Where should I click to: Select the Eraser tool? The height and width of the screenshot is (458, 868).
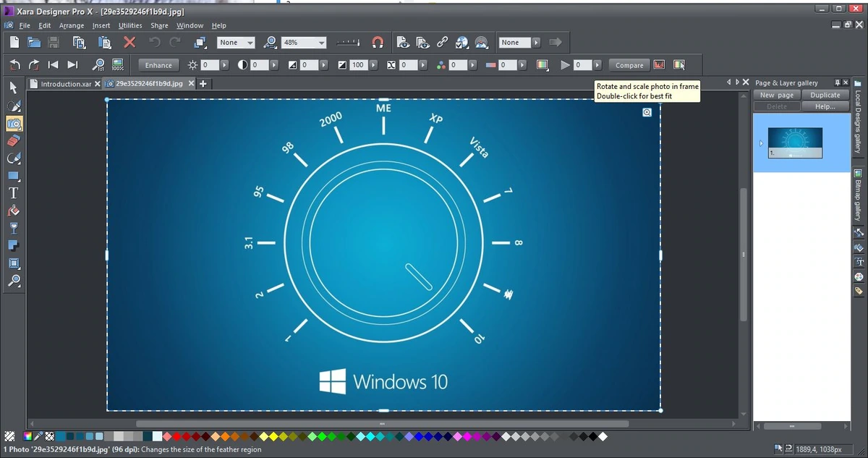point(14,140)
